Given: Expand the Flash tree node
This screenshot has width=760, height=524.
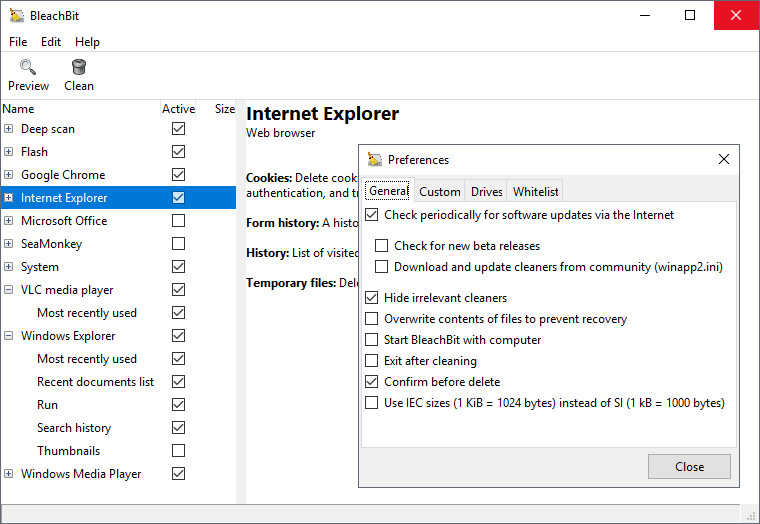Looking at the screenshot, I should (x=8, y=152).
